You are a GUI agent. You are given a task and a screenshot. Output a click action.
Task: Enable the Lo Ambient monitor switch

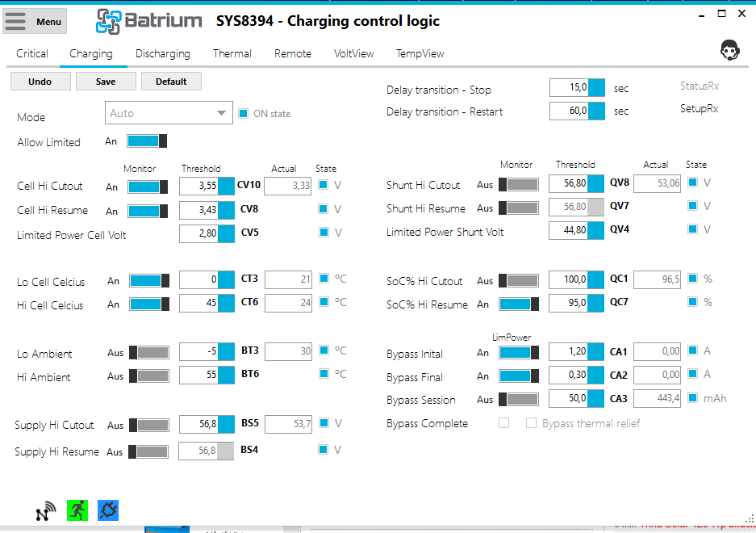pyautogui.click(x=148, y=353)
